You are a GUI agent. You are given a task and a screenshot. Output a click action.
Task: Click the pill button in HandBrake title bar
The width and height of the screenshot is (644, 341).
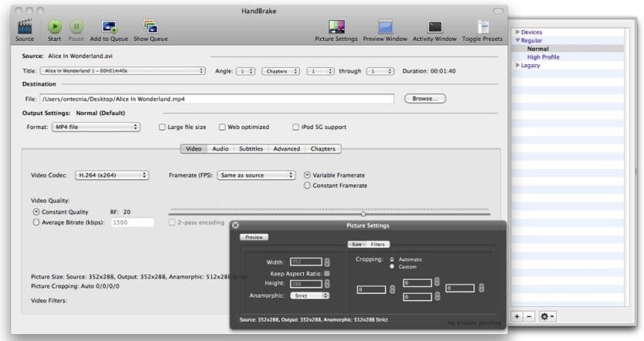(498, 11)
